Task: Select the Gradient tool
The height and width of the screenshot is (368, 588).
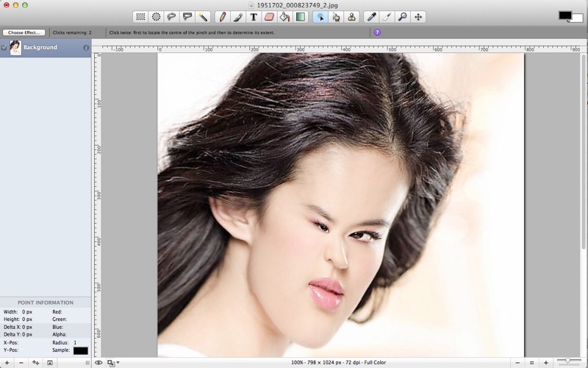Action: [x=300, y=16]
